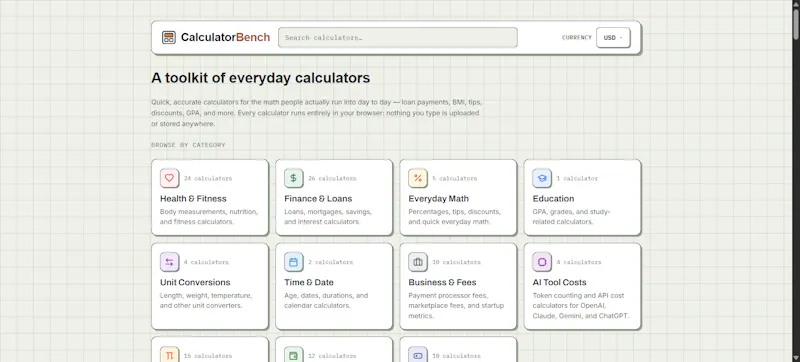The image size is (800, 362).
Task: Click the intro paragraph beginning "Quick, accurate calculators"
Action: point(316,113)
